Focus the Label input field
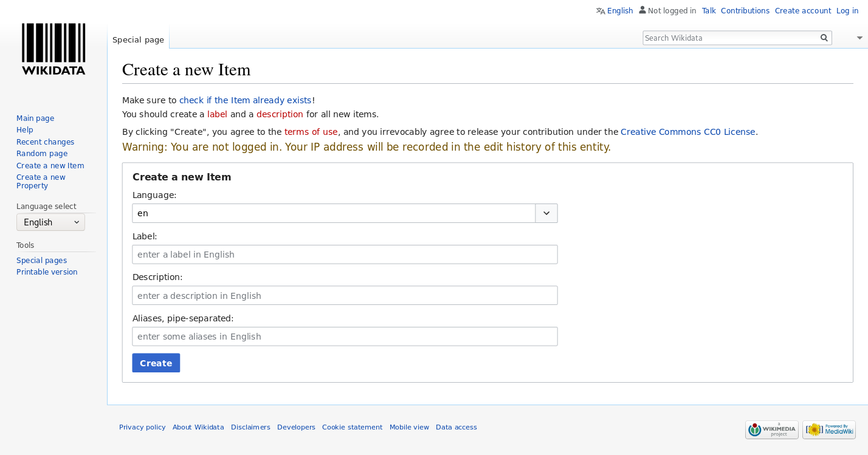868x455 pixels. (345, 255)
